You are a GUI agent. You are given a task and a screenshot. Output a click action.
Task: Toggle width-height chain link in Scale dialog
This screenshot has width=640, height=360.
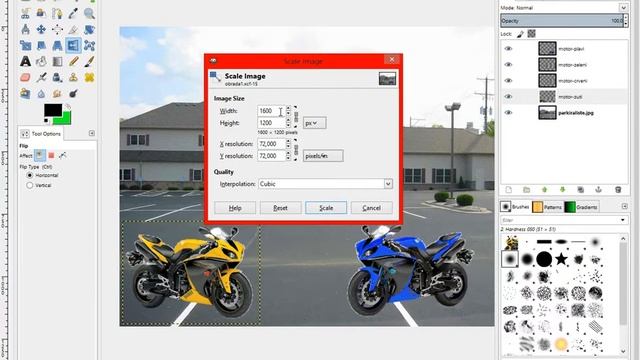click(x=296, y=117)
